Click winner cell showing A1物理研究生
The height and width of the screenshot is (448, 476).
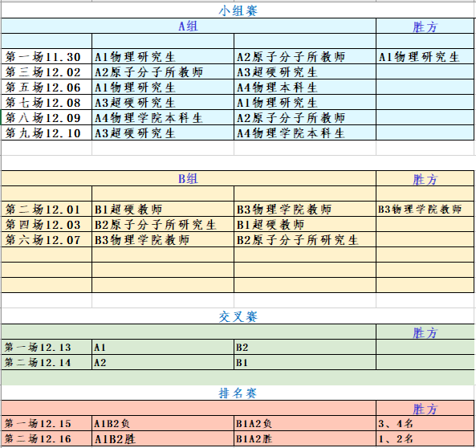(x=425, y=56)
